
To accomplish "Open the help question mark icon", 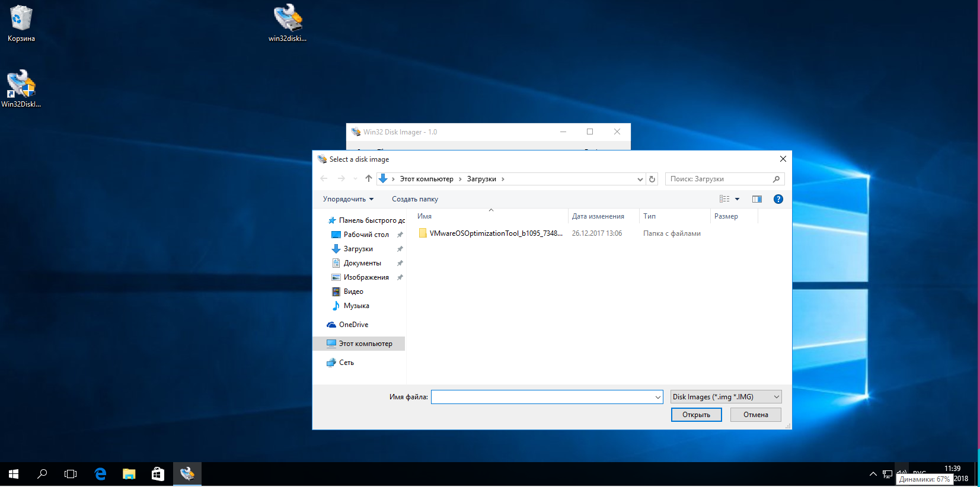I will click(778, 199).
